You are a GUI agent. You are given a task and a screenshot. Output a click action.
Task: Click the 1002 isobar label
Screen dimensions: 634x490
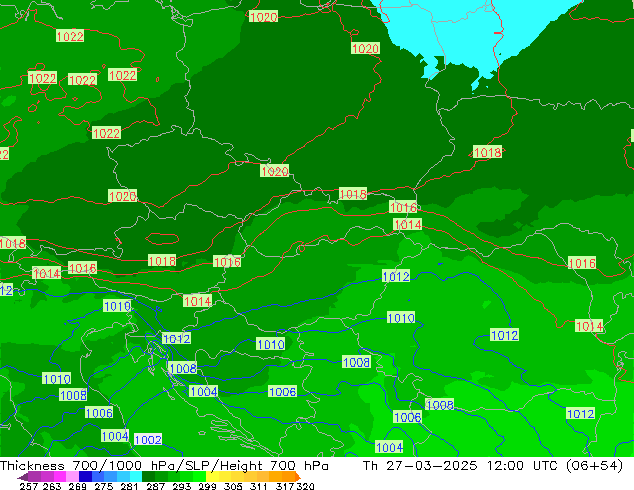(x=148, y=439)
